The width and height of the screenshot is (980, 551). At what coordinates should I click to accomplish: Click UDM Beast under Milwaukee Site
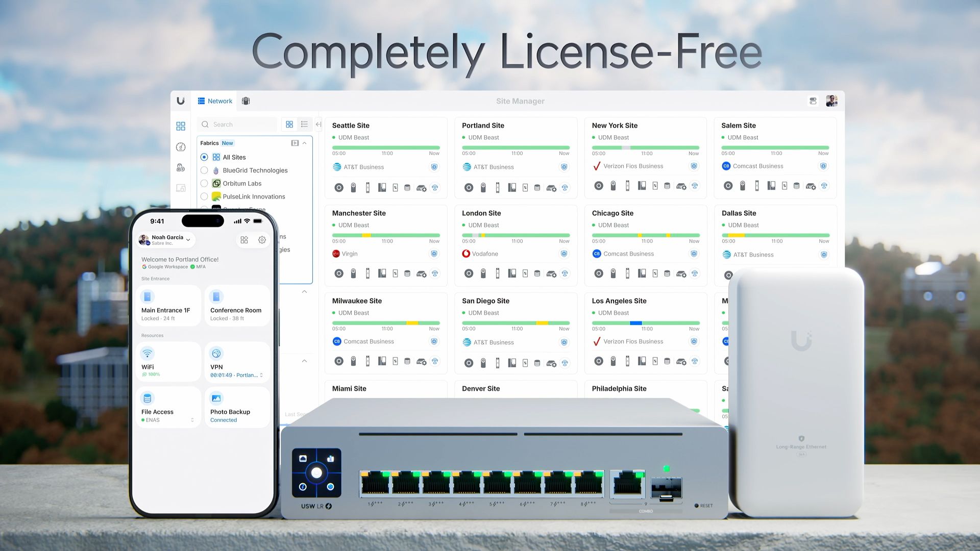(x=354, y=313)
